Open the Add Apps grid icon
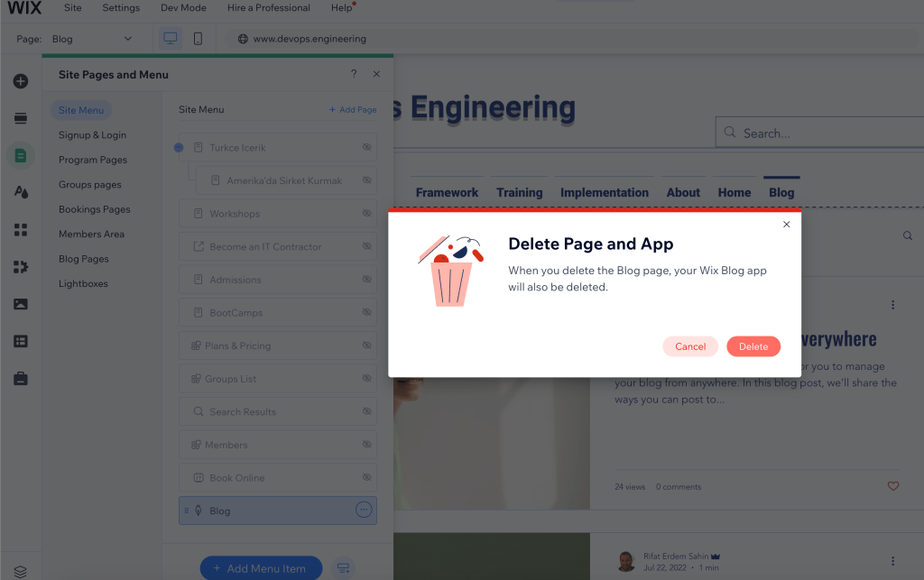 coord(21,230)
